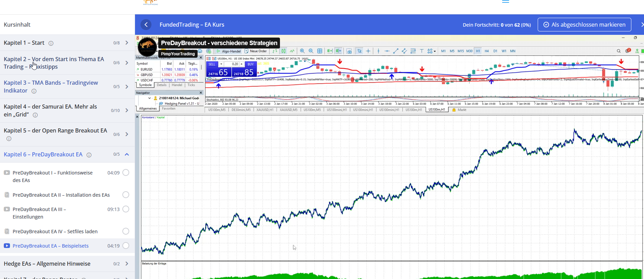Toggle completion circle for PreDayBreakout EA – Beispielsets
This screenshot has height=279, width=644.
pos(126,246)
